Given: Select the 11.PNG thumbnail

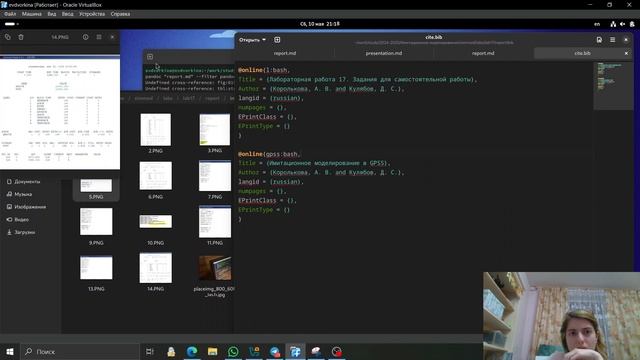Looking at the screenshot, I should 215,222.
